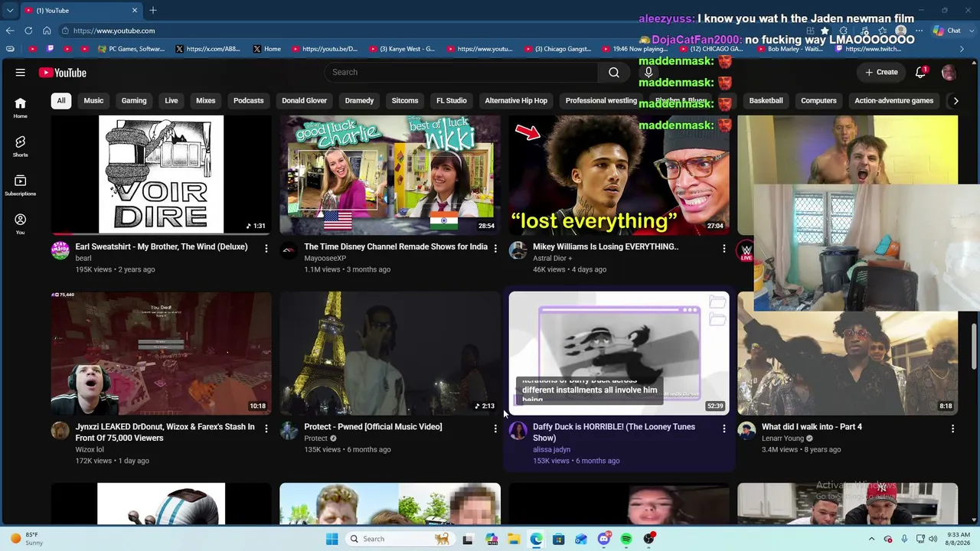Image resolution: width=980 pixels, height=551 pixels.
Task: Start voice search with the microphone
Action: click(648, 72)
